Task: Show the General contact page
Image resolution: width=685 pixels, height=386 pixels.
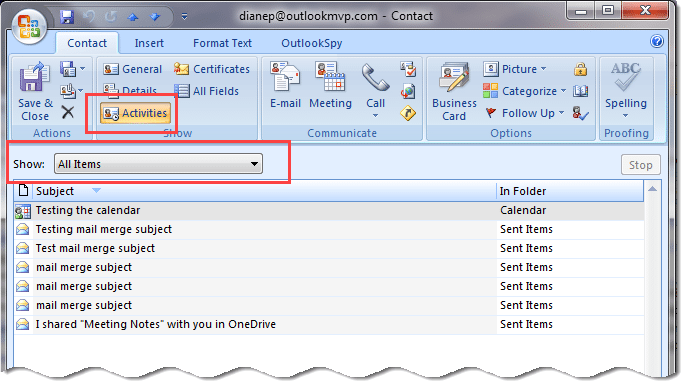Action: coord(133,69)
